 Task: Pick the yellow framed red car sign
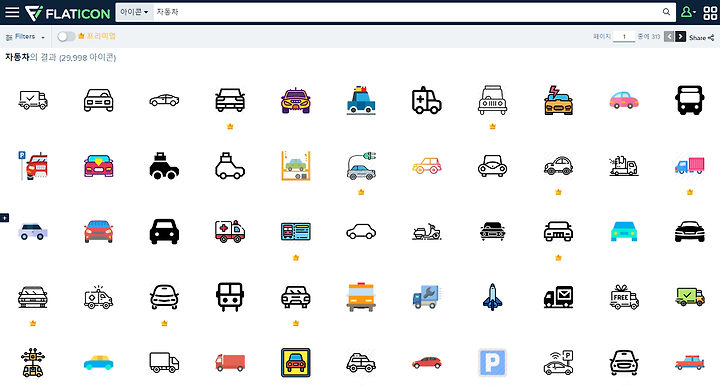(x=296, y=363)
